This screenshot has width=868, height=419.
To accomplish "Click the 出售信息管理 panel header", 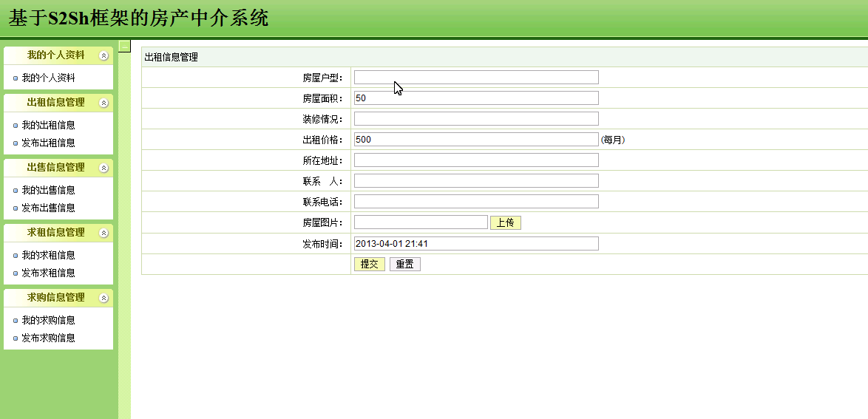I will [x=58, y=168].
